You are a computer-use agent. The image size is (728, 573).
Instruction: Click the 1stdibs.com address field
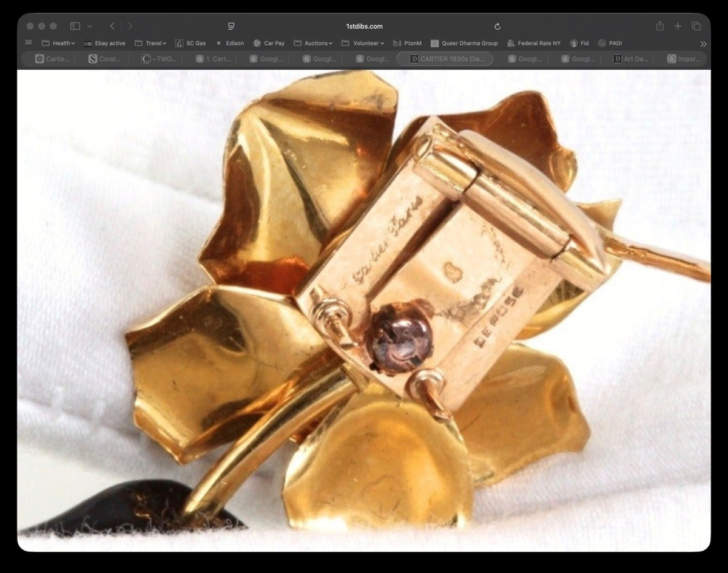(x=364, y=26)
